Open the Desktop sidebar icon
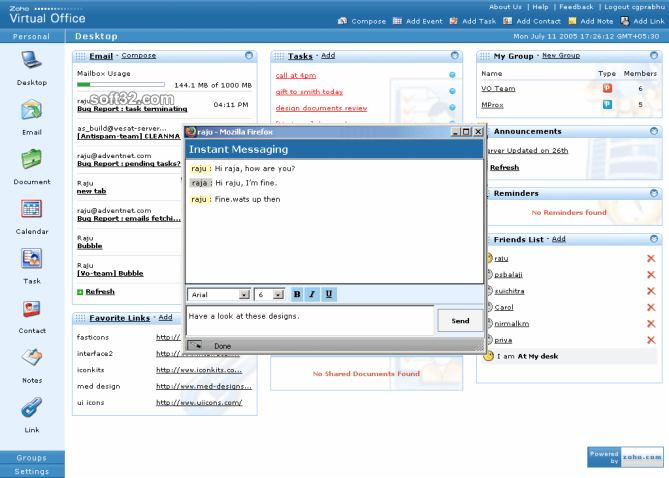This screenshot has height=478, width=669. (x=32, y=60)
